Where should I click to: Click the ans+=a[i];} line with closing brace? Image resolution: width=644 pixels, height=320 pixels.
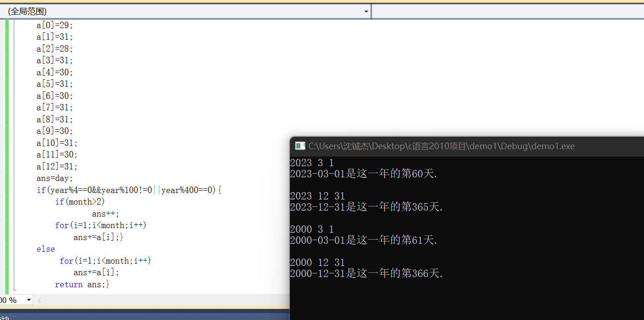point(98,237)
